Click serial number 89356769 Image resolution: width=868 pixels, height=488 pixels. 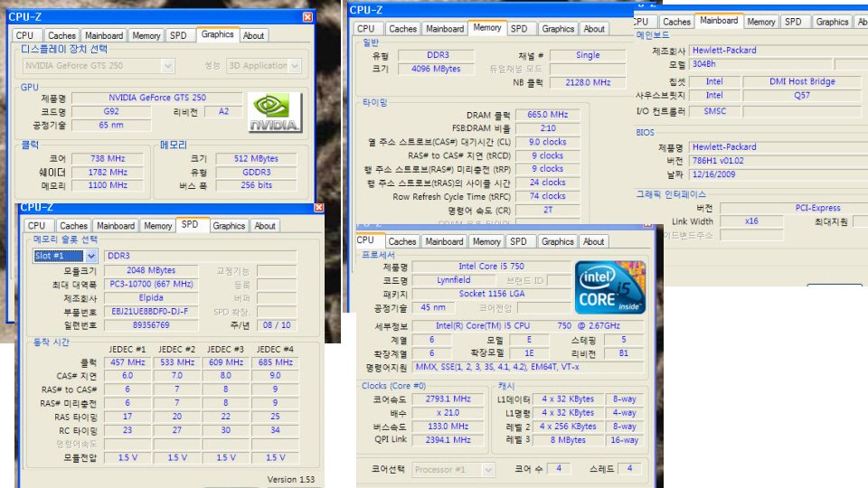tap(151, 325)
